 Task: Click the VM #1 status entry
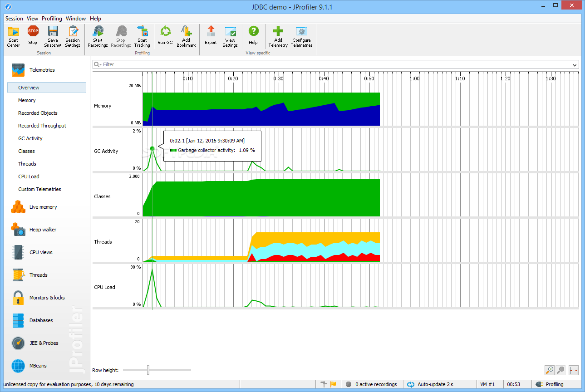point(488,384)
